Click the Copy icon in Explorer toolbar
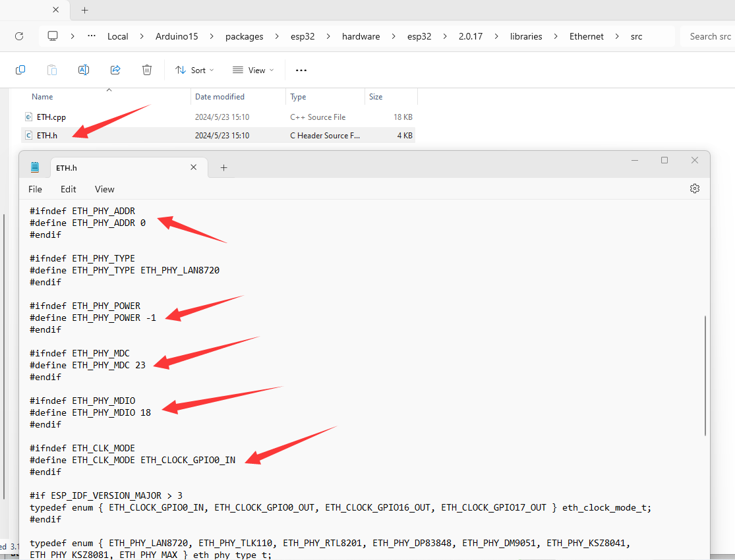 tap(20, 70)
